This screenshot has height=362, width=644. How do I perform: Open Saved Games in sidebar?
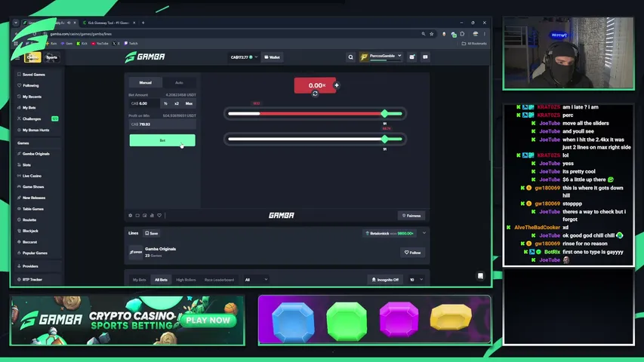(x=34, y=75)
